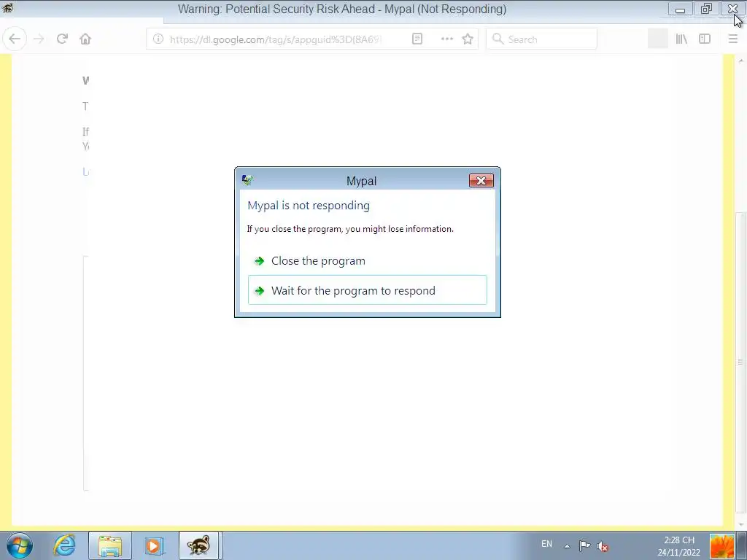Click the forward navigation arrow
Screen dimensions: 747x560
[39, 39]
